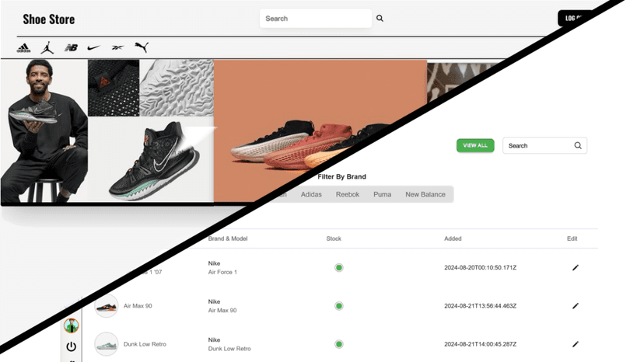The width and height of the screenshot is (644, 362).
Task: Filter by Puma brand tab
Action: (x=382, y=194)
